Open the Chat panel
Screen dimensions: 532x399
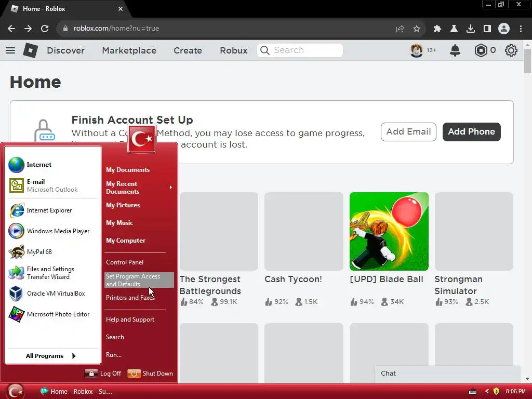[447, 374]
